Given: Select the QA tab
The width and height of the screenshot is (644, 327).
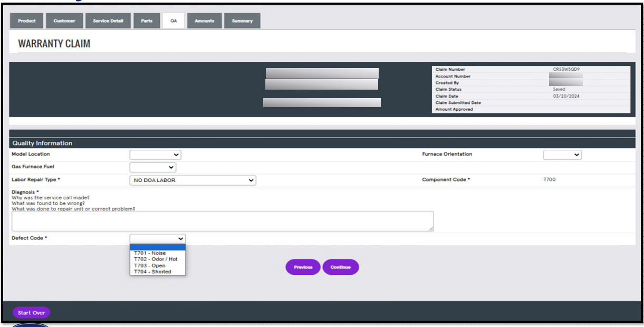Looking at the screenshot, I should point(173,21).
